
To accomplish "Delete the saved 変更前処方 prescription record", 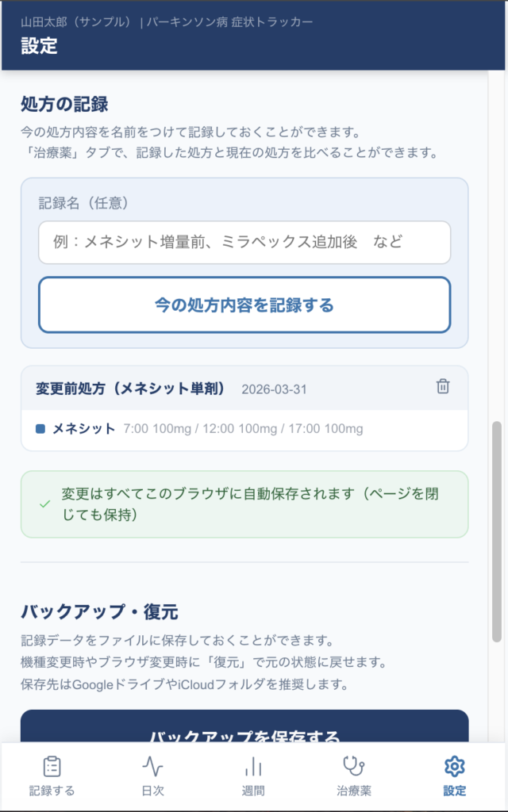I will 443,387.
